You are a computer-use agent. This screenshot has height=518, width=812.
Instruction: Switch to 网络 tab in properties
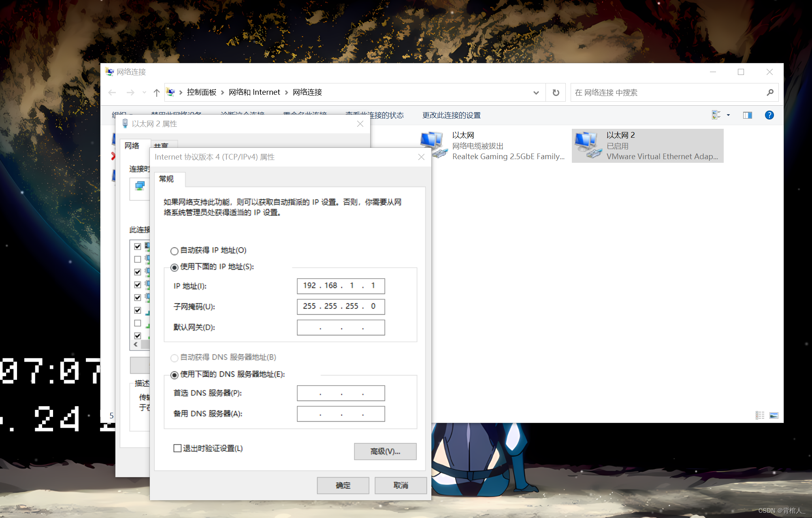(132, 146)
